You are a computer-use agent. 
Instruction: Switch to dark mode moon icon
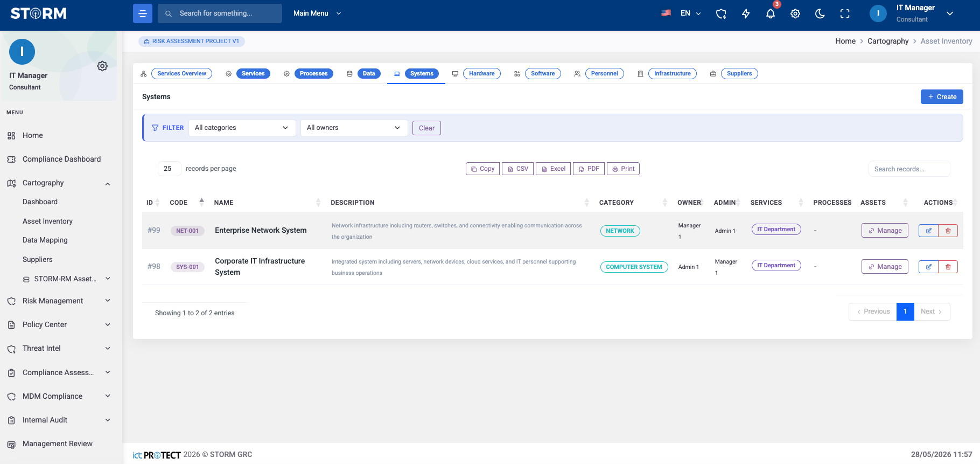click(820, 13)
